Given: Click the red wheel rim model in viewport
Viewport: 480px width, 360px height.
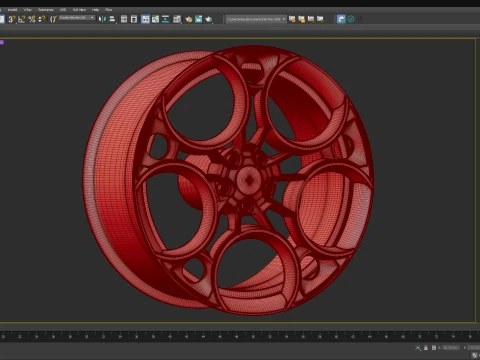Looking at the screenshot, I should (x=228, y=180).
